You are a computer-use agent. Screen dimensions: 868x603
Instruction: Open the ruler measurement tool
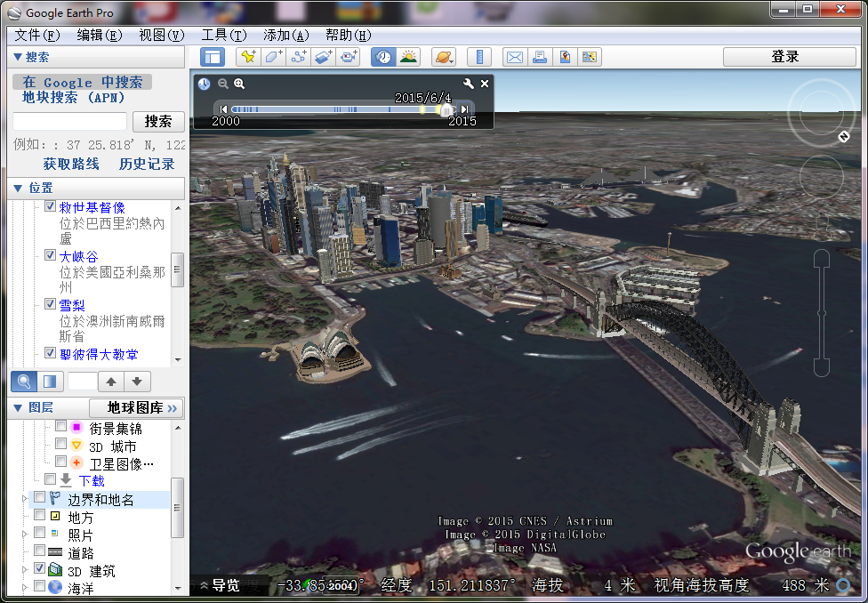pyautogui.click(x=479, y=57)
